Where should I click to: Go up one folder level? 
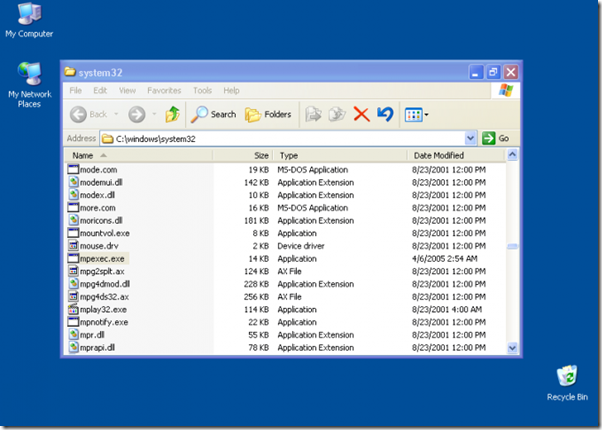[x=172, y=114]
